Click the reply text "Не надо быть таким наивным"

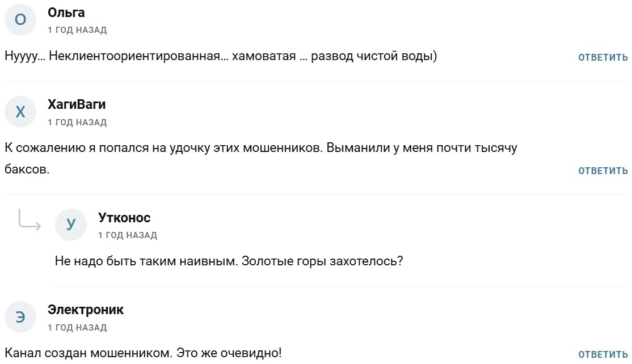tap(229, 261)
